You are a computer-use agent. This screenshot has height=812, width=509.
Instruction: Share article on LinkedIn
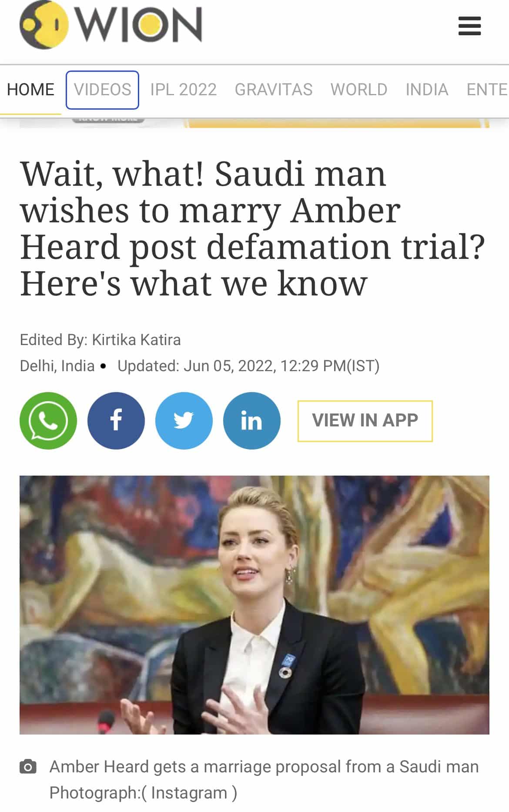tap(252, 421)
